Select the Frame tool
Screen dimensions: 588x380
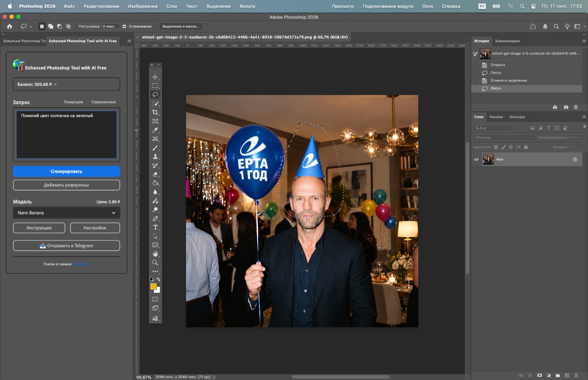point(155,121)
